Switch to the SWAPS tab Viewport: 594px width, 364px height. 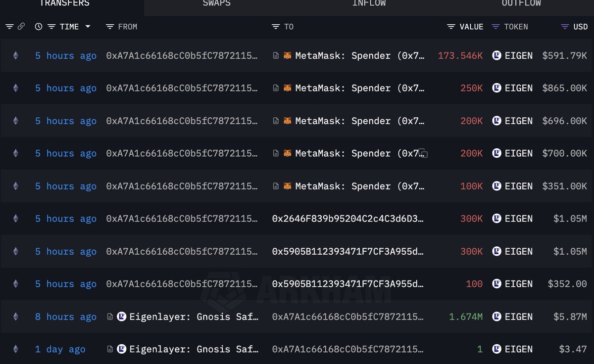[x=216, y=3]
